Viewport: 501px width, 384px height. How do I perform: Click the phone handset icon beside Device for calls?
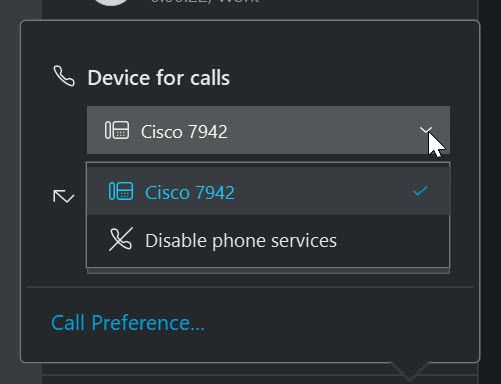64,76
